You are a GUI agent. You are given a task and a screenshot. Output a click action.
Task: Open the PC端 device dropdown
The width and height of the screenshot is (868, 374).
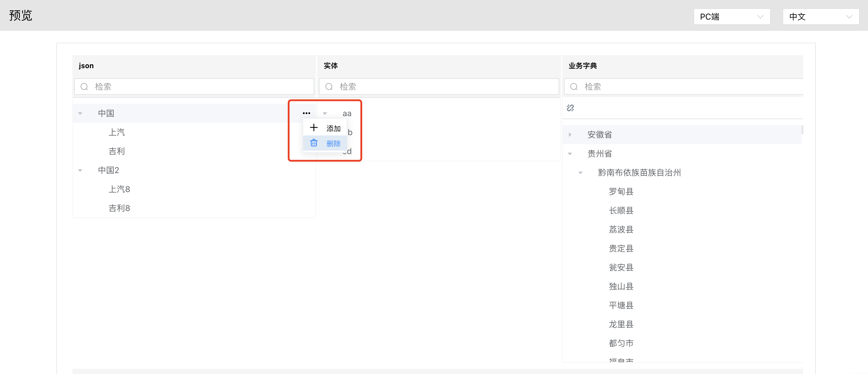tap(731, 17)
